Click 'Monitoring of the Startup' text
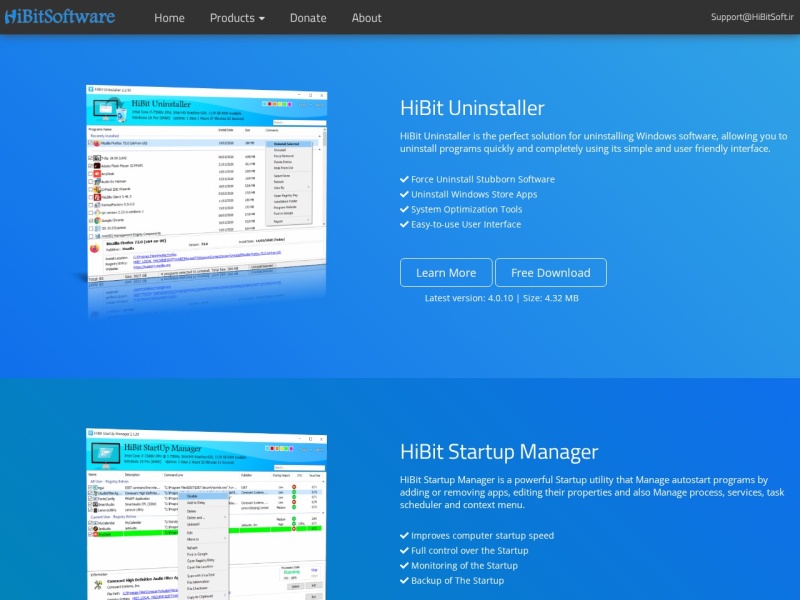The height and width of the screenshot is (600, 800). (464, 565)
